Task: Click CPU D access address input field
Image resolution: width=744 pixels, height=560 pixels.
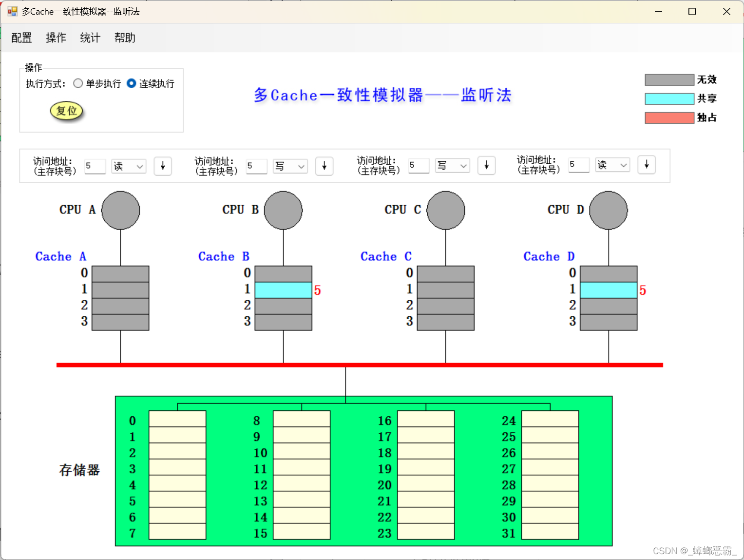Action: tap(579, 165)
